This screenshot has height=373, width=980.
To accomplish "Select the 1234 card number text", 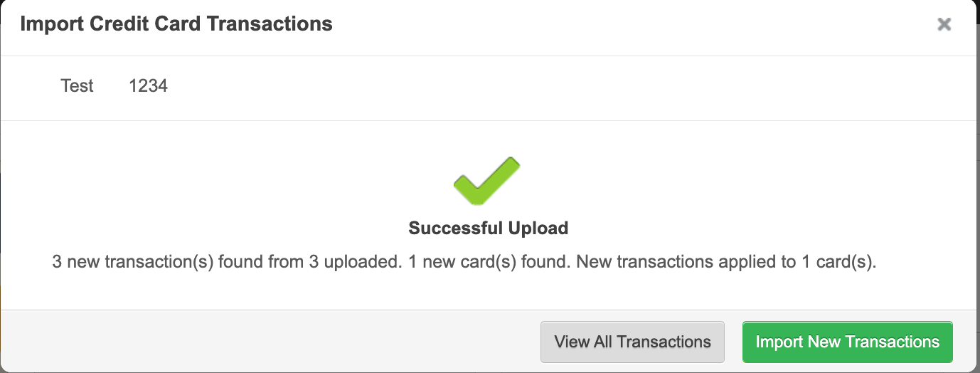I will pyautogui.click(x=148, y=86).
